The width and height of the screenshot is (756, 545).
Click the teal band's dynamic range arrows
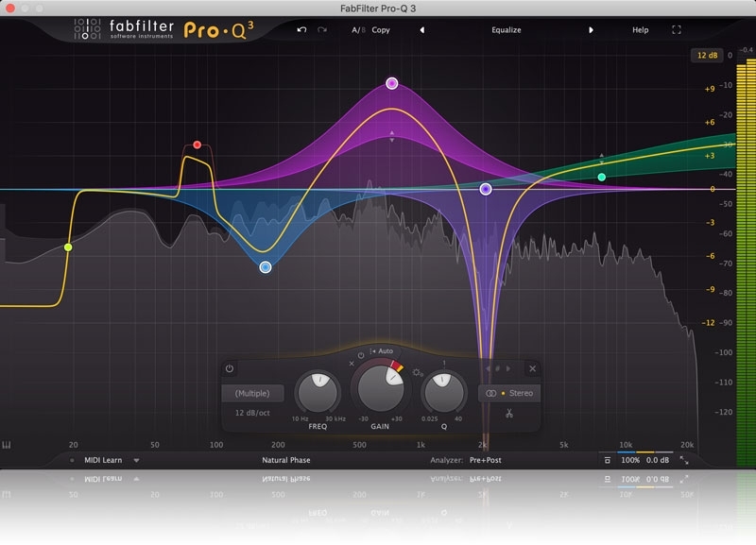point(601,159)
